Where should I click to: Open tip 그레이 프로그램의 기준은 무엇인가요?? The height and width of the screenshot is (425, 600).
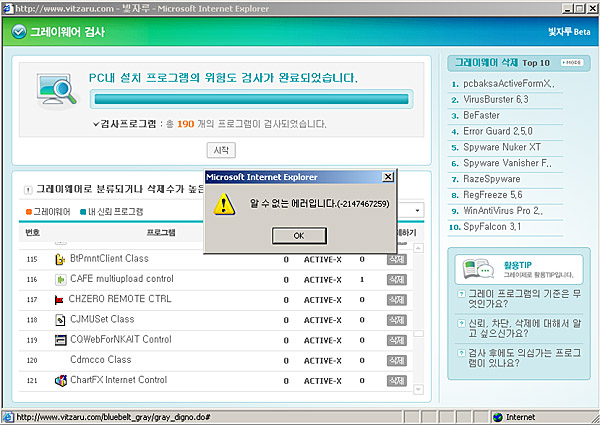(525, 299)
